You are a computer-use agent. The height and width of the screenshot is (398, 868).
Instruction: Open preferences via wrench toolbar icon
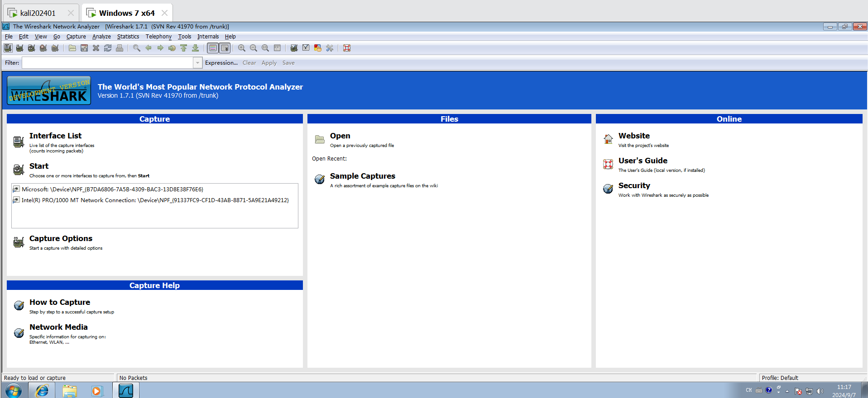click(330, 48)
